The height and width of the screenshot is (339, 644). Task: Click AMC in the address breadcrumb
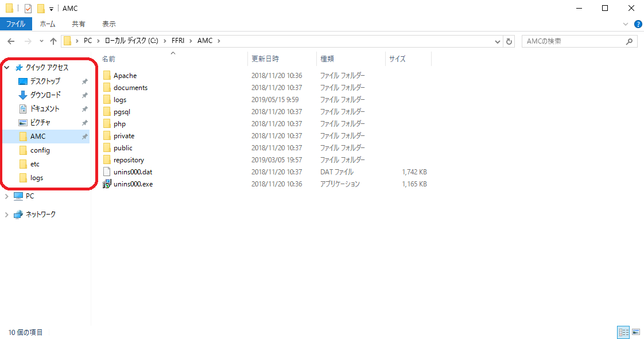[x=205, y=41]
